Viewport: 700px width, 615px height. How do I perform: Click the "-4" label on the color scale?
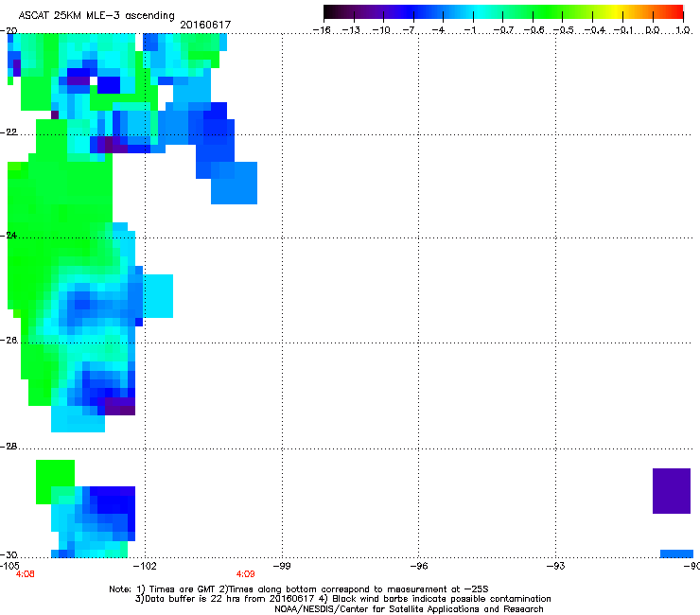[438, 30]
